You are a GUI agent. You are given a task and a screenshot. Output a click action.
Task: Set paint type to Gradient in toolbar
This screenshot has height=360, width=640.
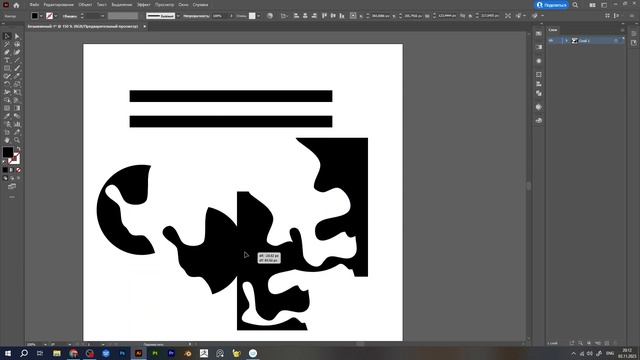coord(12,170)
